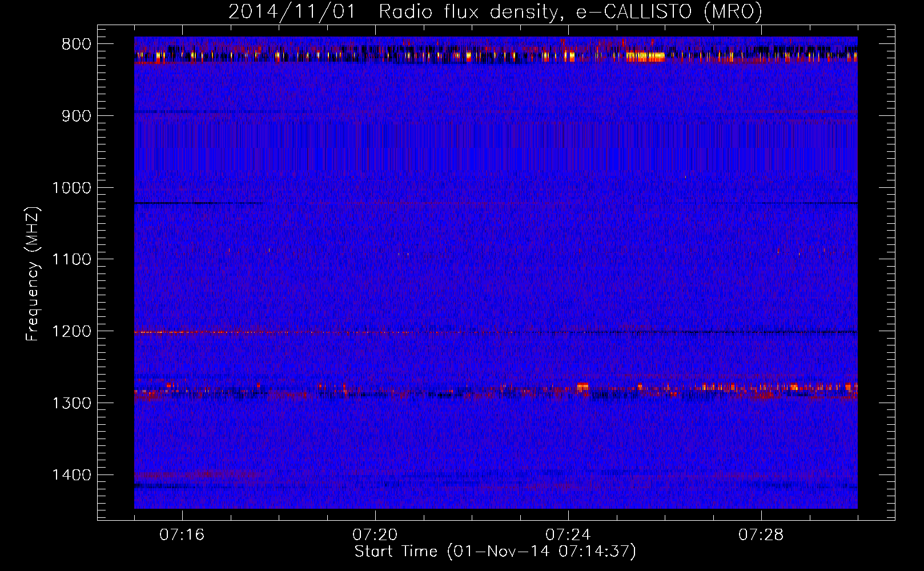This screenshot has height=571, width=924.
Task: Select the 900 frequency axis label
Action: [76, 116]
